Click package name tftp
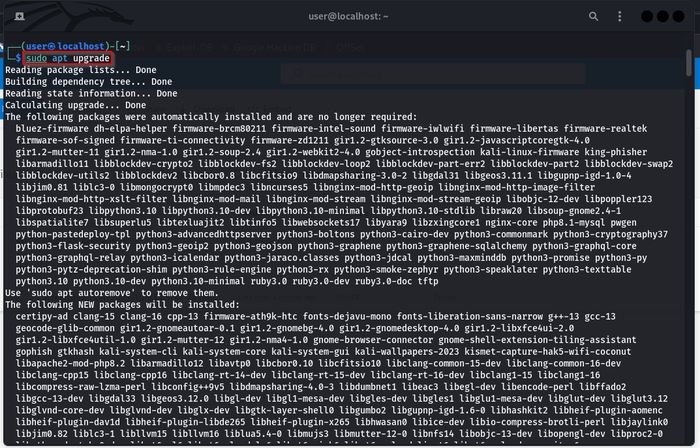This screenshot has width=700, height=448. coord(428,281)
